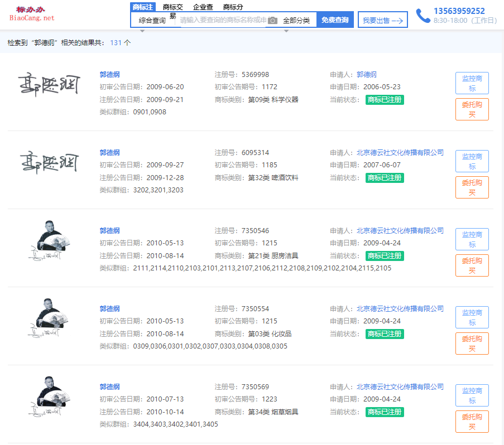Click 监控商标 for registration 5369998

point(472,83)
